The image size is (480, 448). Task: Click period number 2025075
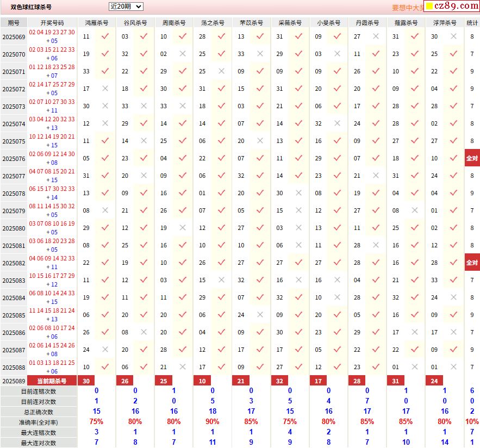point(14,141)
